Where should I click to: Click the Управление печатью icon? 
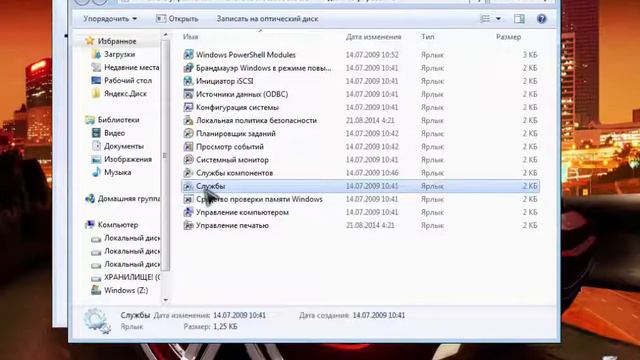(188, 225)
